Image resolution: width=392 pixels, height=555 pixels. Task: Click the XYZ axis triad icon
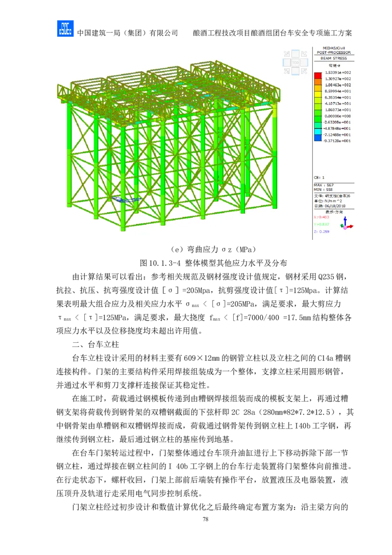point(346,224)
